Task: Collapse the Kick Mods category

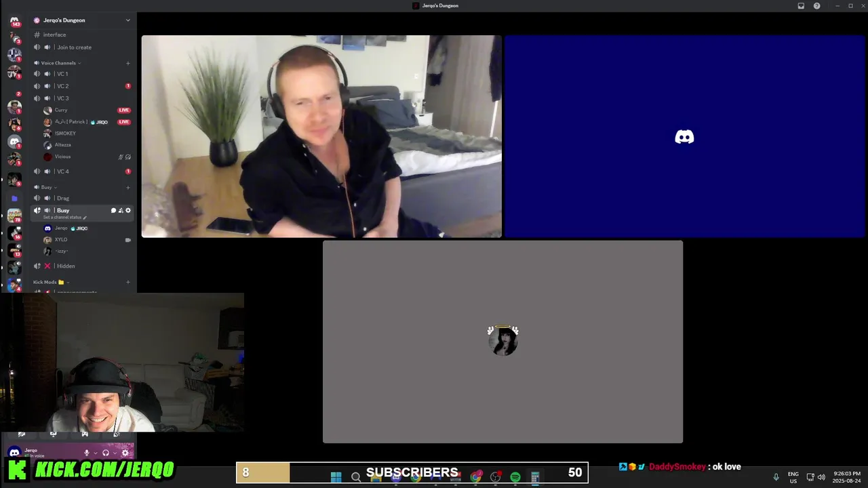Action: coord(51,282)
